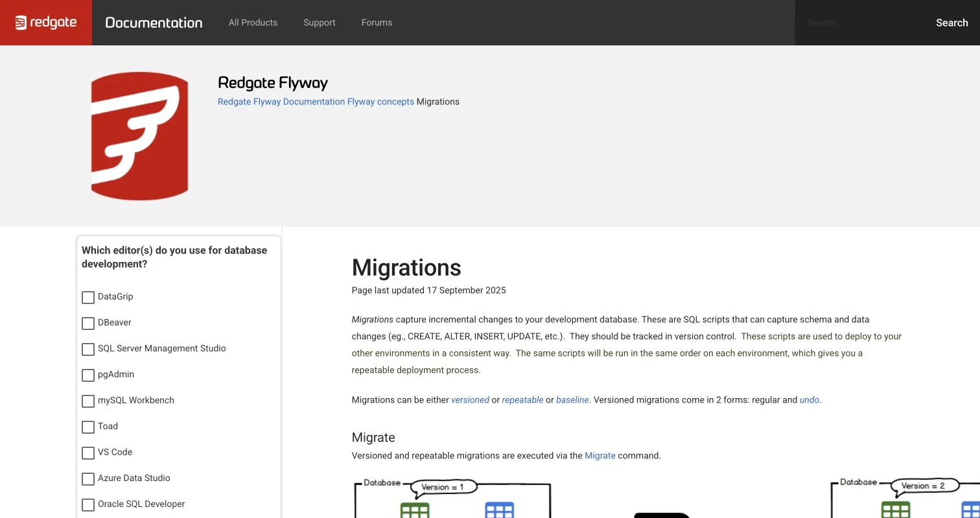Open Flyway concepts breadcrumb link

point(380,102)
